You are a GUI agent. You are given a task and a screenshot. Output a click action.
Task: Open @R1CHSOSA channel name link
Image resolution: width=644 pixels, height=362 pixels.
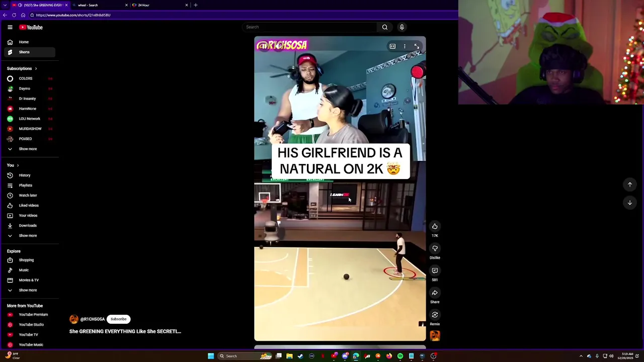[x=93, y=319]
